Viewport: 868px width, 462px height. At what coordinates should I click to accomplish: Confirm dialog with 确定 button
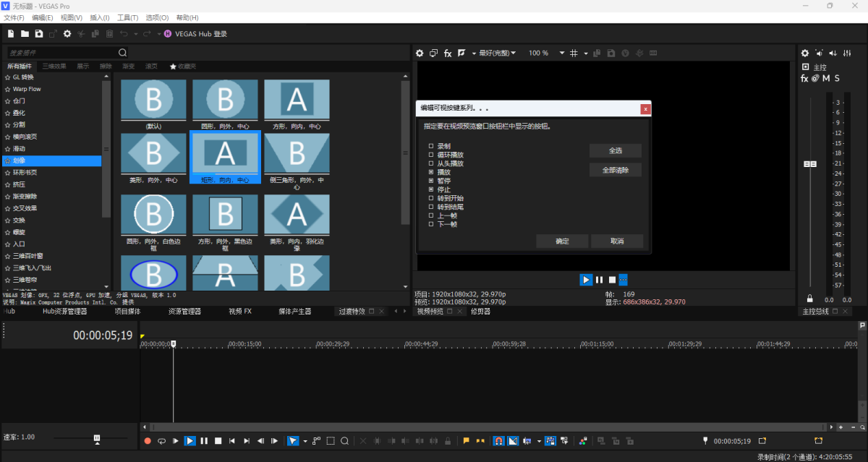pos(562,241)
